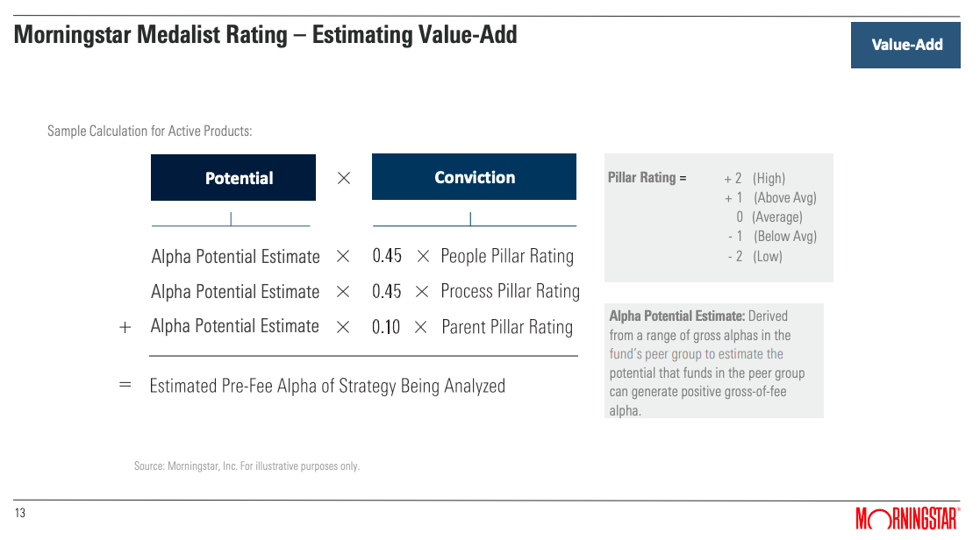Click the Alpha Potential Estimate definition box
The height and width of the screenshot is (540, 980).
[x=714, y=361]
